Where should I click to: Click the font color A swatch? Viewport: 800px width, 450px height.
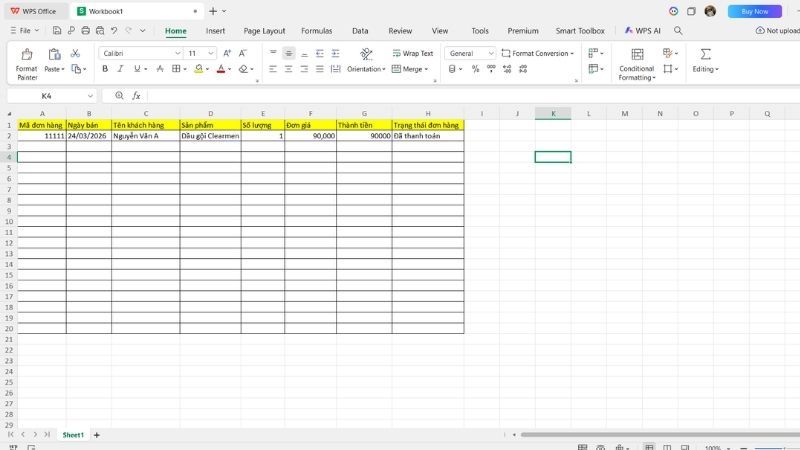221,69
